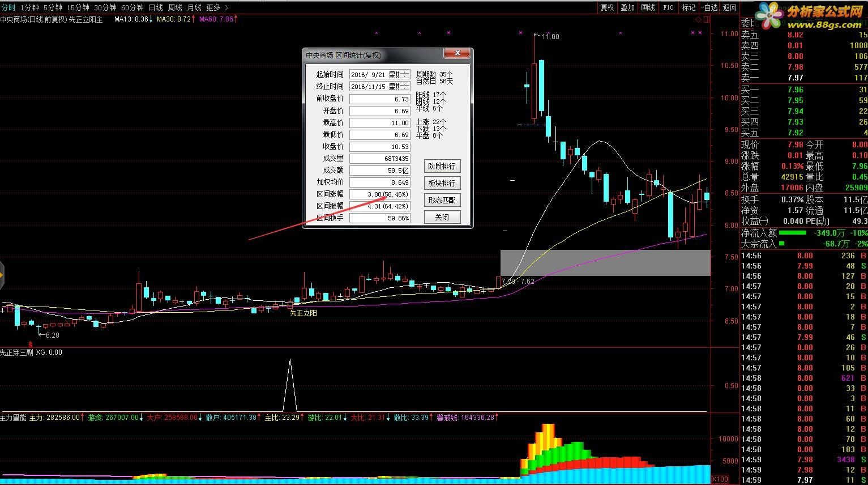Click the side panel arrow handle
This screenshot has height=485, width=868.
point(2,276)
